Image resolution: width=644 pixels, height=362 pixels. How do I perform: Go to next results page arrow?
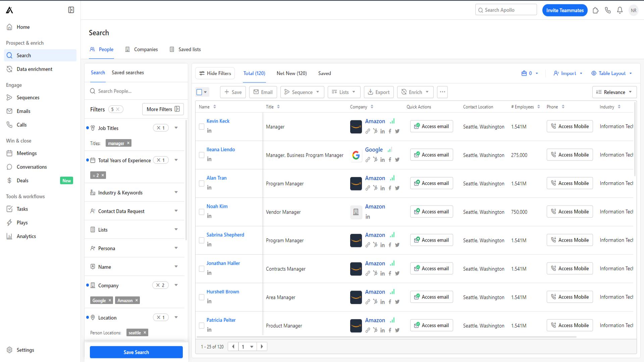262,347
